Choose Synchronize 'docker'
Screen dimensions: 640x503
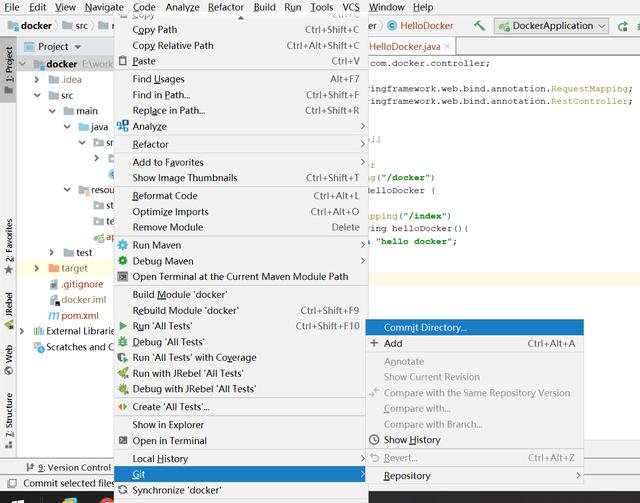(x=241, y=490)
